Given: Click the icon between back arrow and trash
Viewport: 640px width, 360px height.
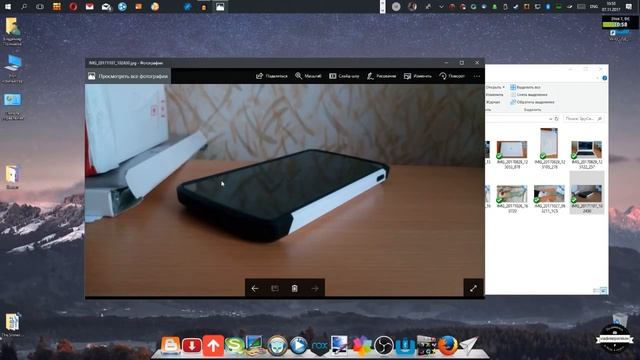Looking at the screenshot, I should (x=275, y=289).
